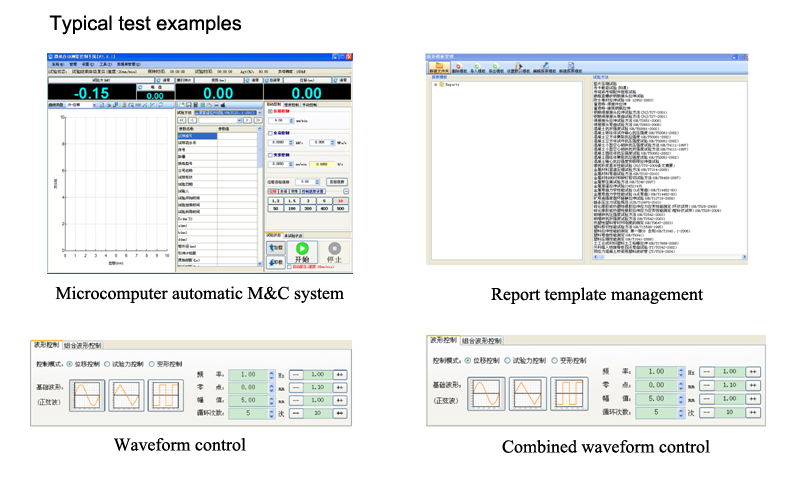810x478 pixels.
Task: Select the square wave icon in right panel
Action: click(x=570, y=392)
